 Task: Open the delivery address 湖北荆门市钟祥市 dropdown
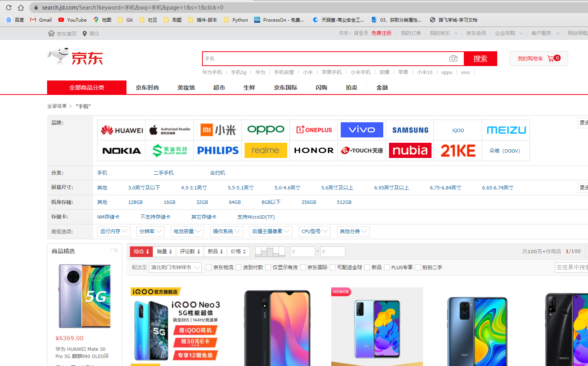coord(175,267)
